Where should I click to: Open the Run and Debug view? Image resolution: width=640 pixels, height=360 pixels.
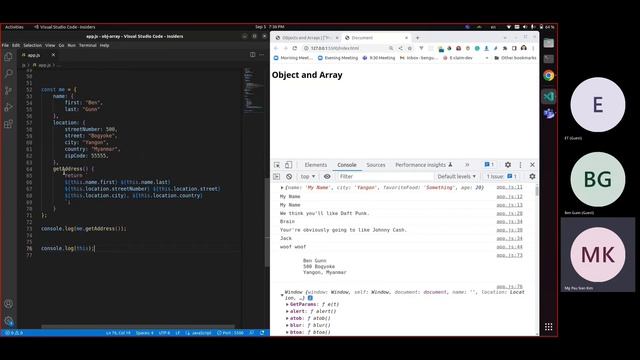[8, 107]
